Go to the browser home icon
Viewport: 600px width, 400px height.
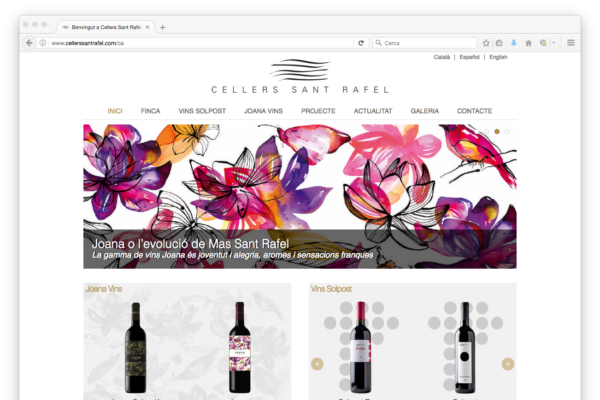(x=528, y=43)
